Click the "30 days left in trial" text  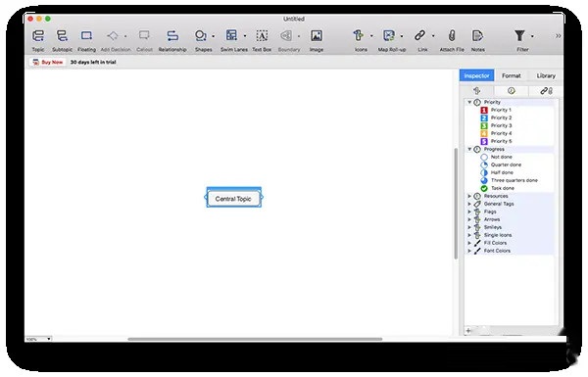[x=93, y=63]
